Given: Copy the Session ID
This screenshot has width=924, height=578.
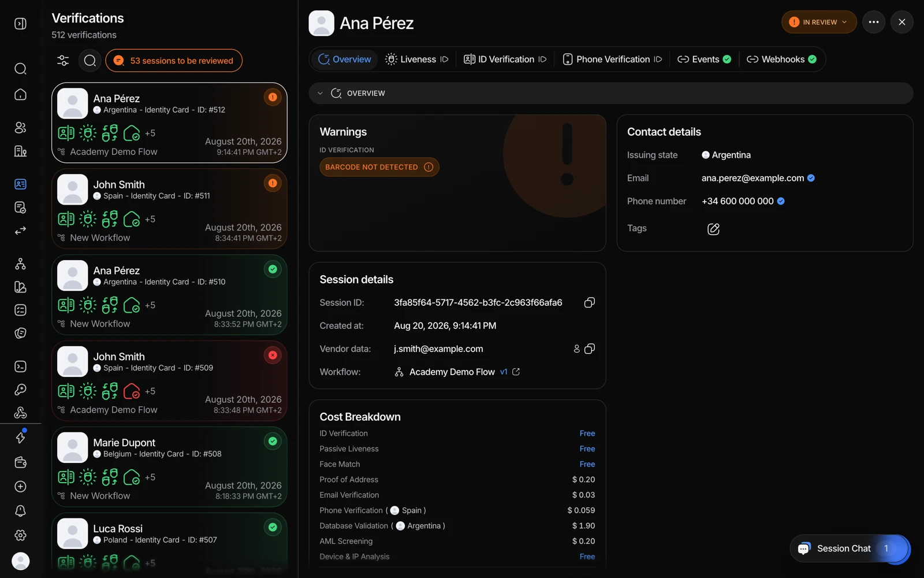Looking at the screenshot, I should tap(589, 303).
